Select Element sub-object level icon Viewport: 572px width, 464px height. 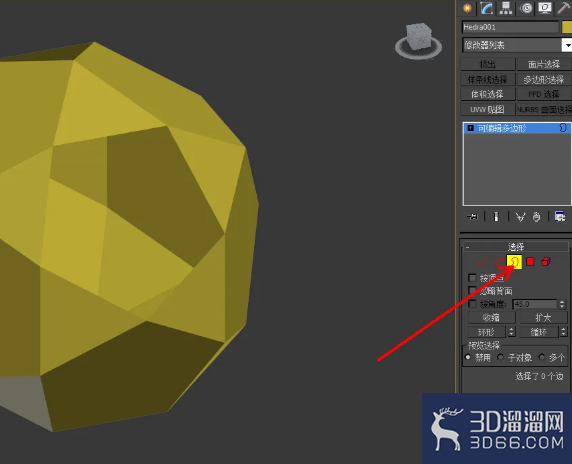[x=546, y=262]
